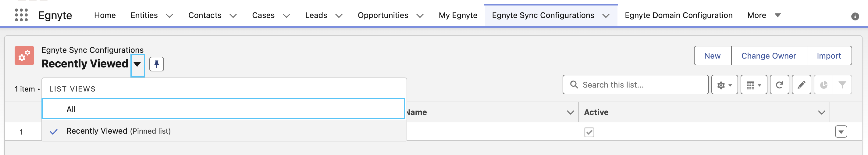Open the row actions dropdown for row 1

(841, 132)
